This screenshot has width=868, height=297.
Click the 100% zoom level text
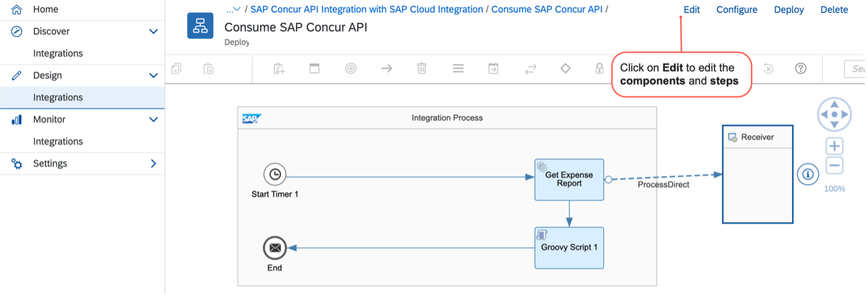coord(834,188)
